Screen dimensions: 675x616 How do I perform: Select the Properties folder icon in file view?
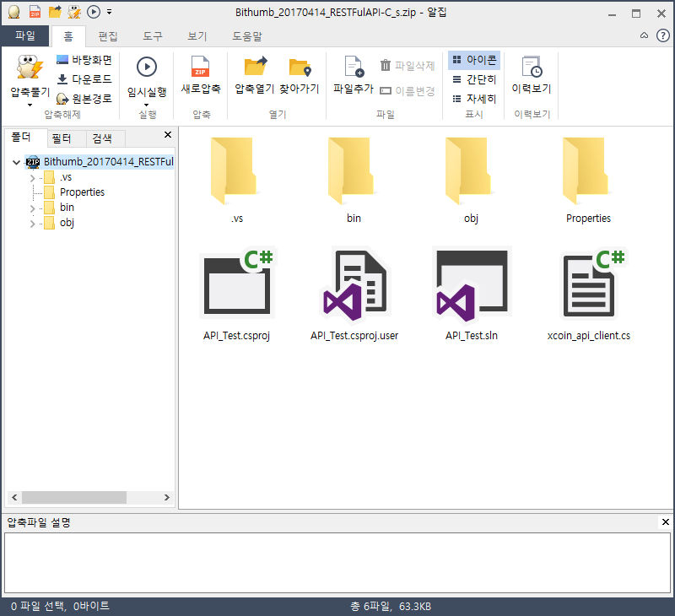588,171
